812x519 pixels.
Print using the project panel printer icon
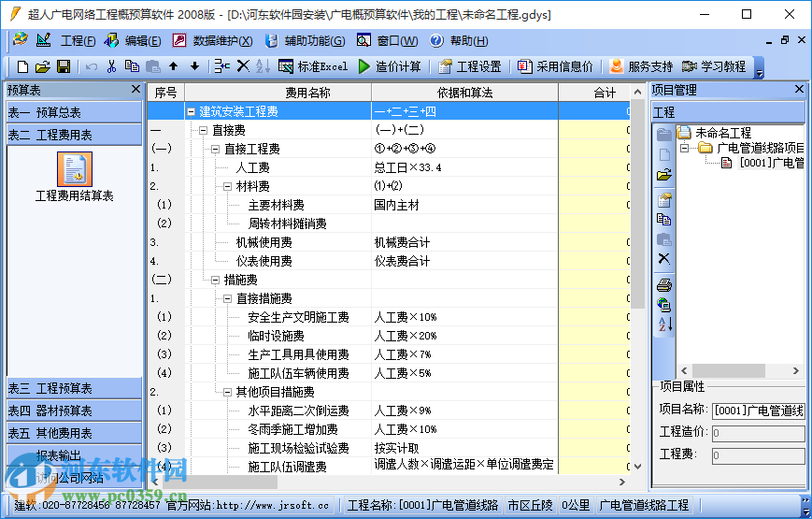(663, 285)
